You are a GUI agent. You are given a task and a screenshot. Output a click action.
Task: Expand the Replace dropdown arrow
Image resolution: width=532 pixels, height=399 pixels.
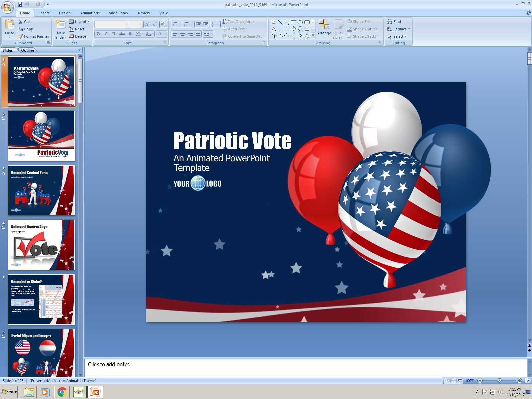409,29
